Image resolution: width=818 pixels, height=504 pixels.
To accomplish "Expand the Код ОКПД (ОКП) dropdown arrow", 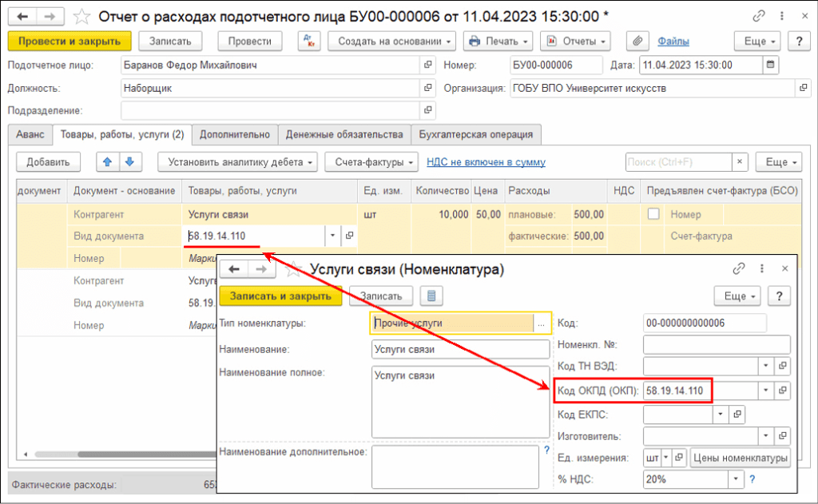I will (x=766, y=391).
